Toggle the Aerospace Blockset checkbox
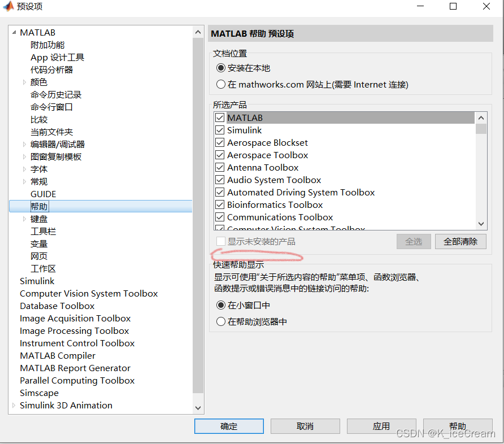 (220, 143)
